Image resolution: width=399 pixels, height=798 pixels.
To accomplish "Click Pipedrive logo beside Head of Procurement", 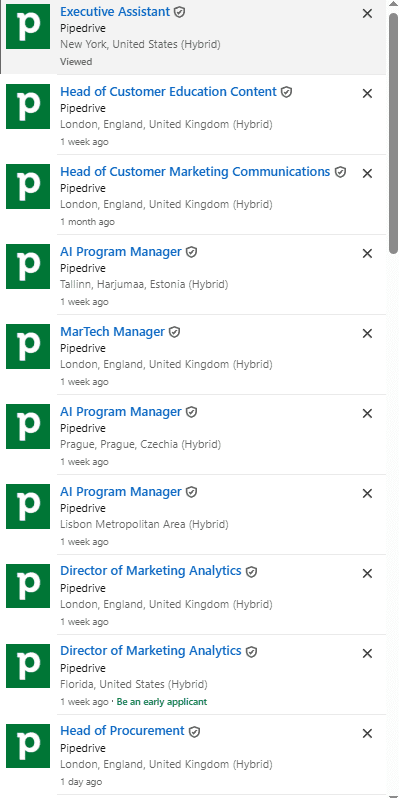I will (x=28, y=746).
